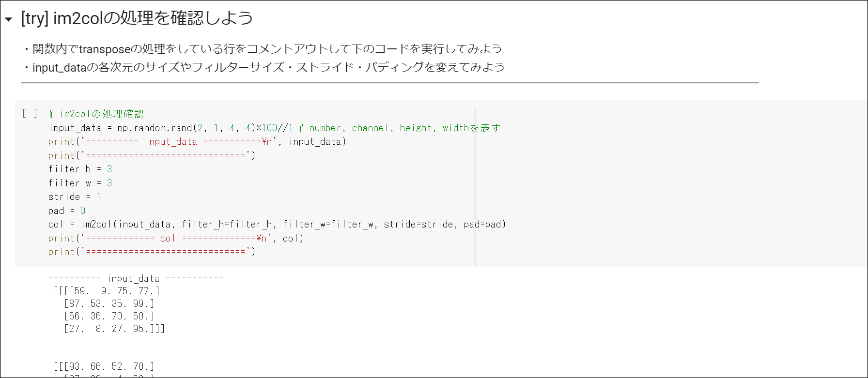The height and width of the screenshot is (378, 868).
Task: Click the "filter_h = 3" code line
Action: (x=80, y=169)
